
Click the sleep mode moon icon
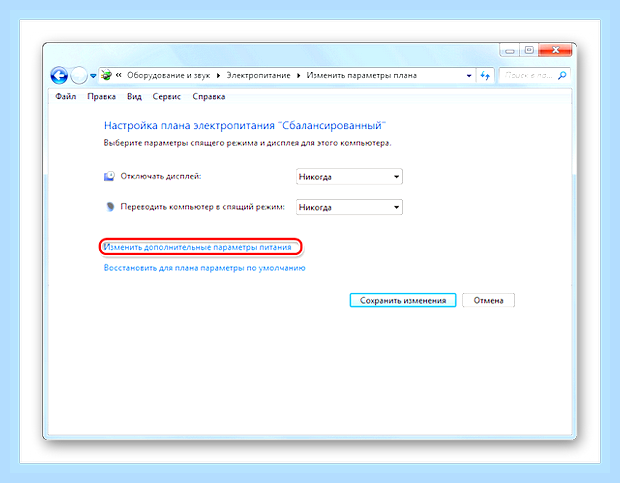pyautogui.click(x=110, y=207)
